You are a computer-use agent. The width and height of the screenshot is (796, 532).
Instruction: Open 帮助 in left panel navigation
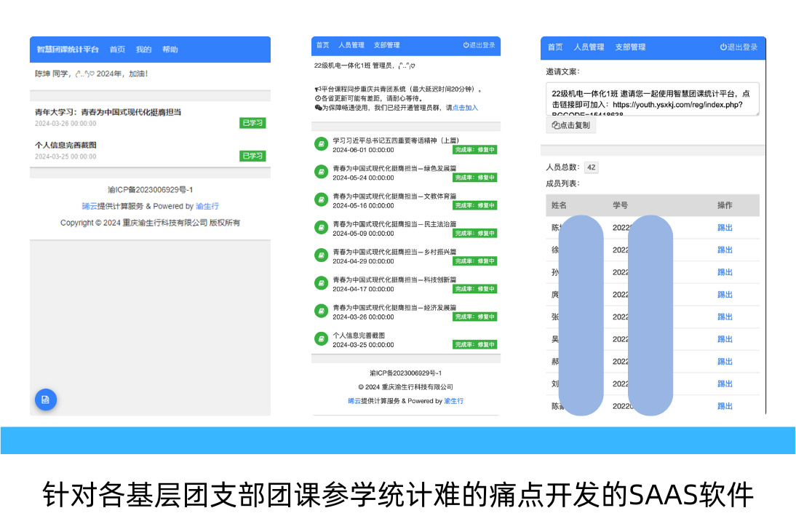[x=170, y=49]
